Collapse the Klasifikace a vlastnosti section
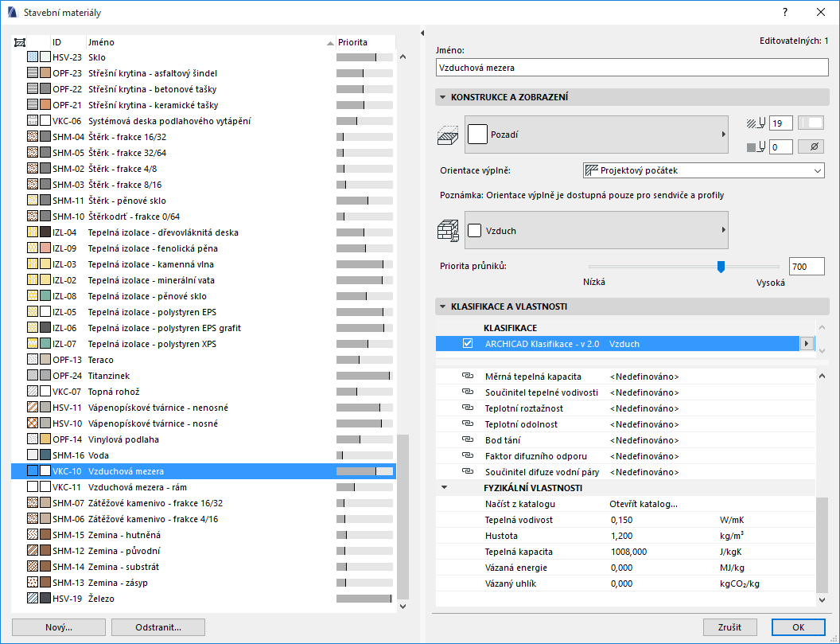Viewport: 840px width, 644px height. pos(442,306)
